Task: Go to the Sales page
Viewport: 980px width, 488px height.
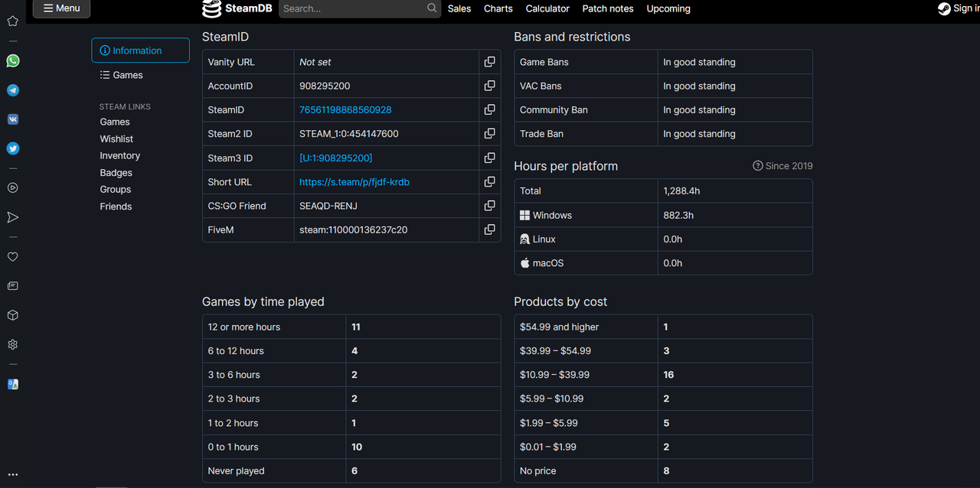Action: (x=459, y=8)
